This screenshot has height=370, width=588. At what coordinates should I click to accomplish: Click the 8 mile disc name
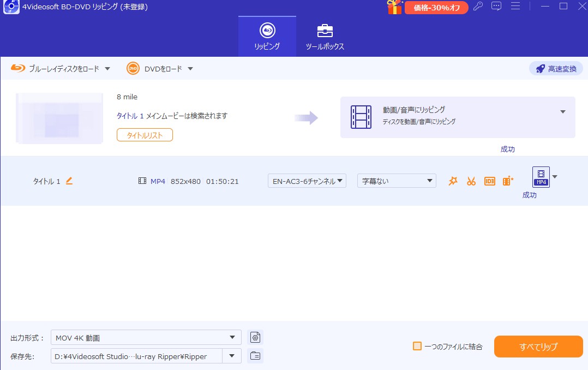click(127, 97)
